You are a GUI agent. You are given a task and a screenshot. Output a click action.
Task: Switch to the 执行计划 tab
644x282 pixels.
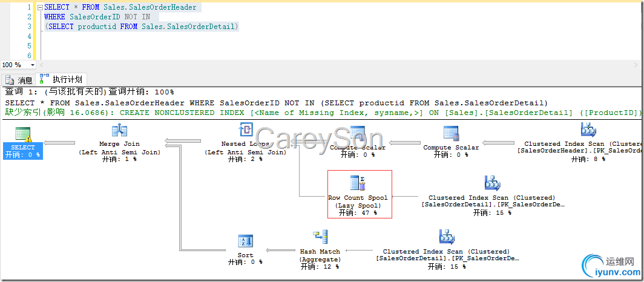[61, 79]
